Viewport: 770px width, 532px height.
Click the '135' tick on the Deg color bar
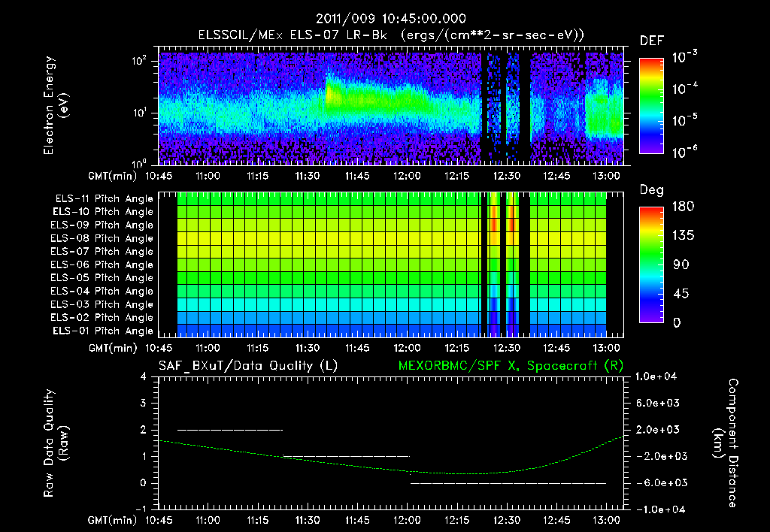click(683, 236)
